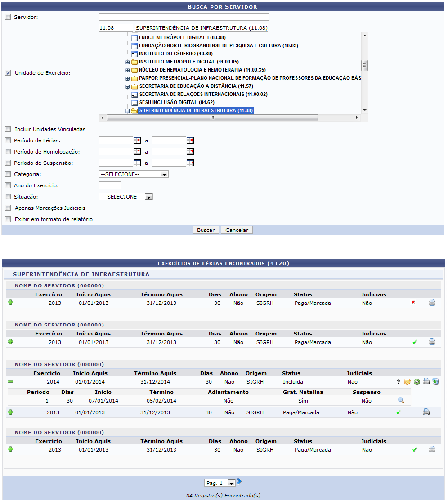Check Exibir em formato de relatório

[8, 219]
